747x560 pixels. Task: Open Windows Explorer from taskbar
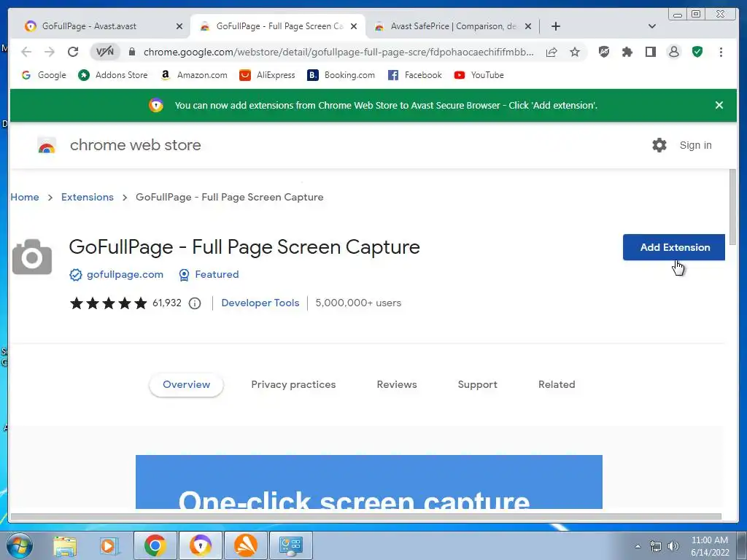pos(65,545)
